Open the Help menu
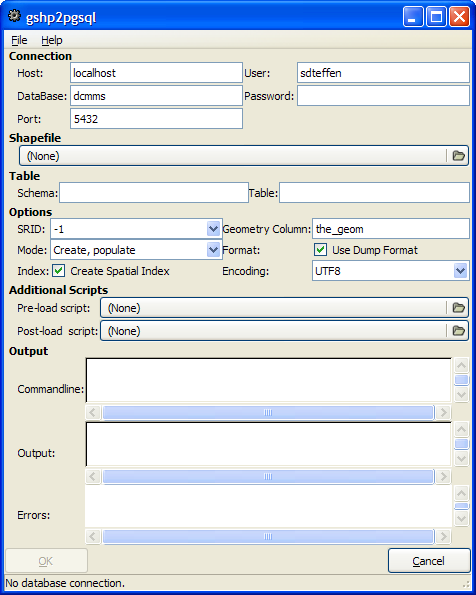 52,40
